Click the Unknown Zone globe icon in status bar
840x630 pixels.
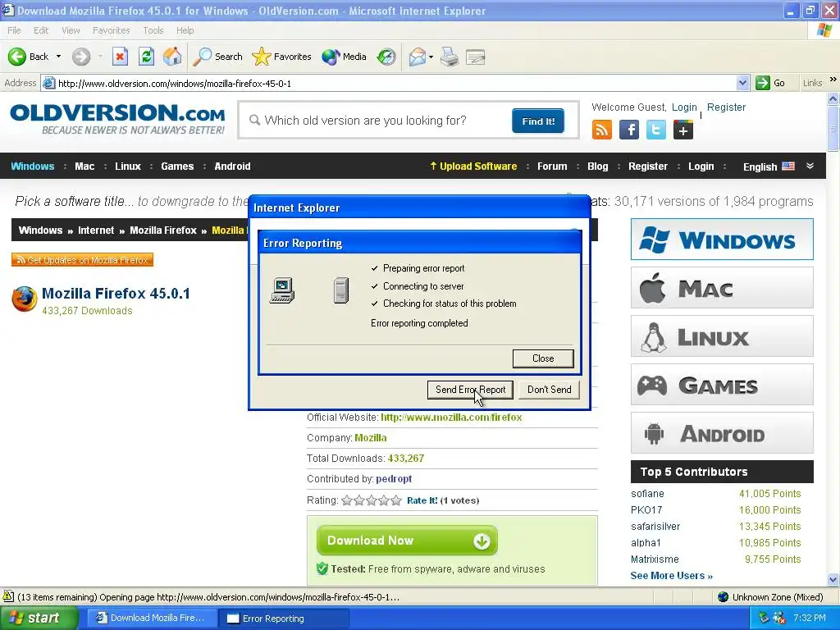[724, 597]
